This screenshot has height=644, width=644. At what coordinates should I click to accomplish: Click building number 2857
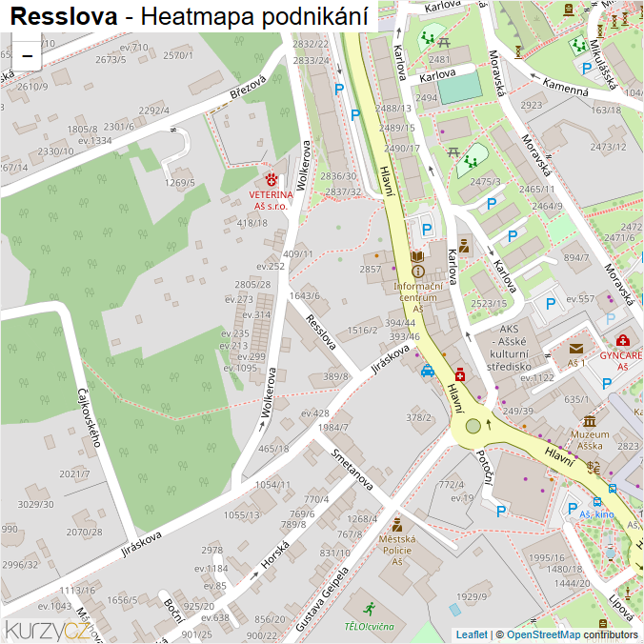(x=371, y=269)
